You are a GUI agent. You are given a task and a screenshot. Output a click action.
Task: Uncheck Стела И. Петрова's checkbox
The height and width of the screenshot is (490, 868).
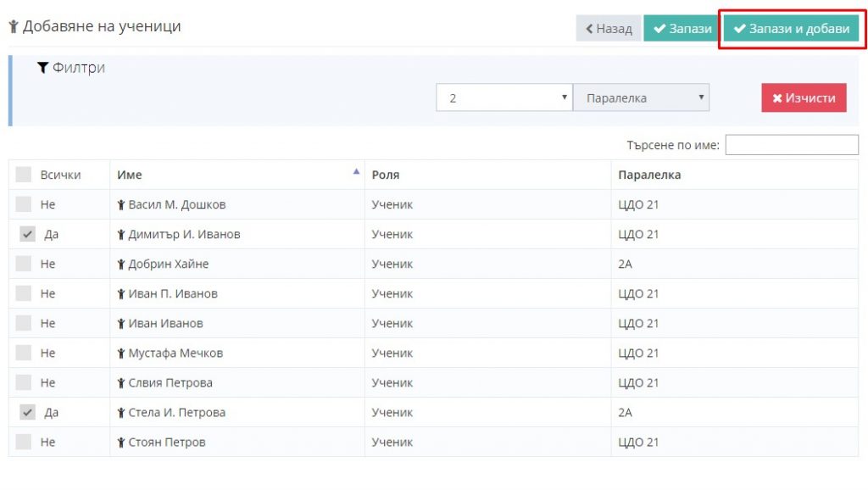(27, 413)
